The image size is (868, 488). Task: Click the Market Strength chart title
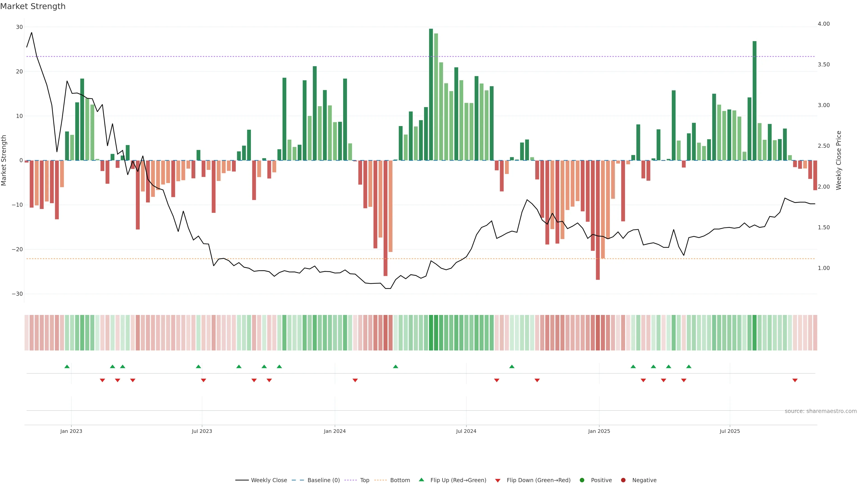[x=33, y=6]
